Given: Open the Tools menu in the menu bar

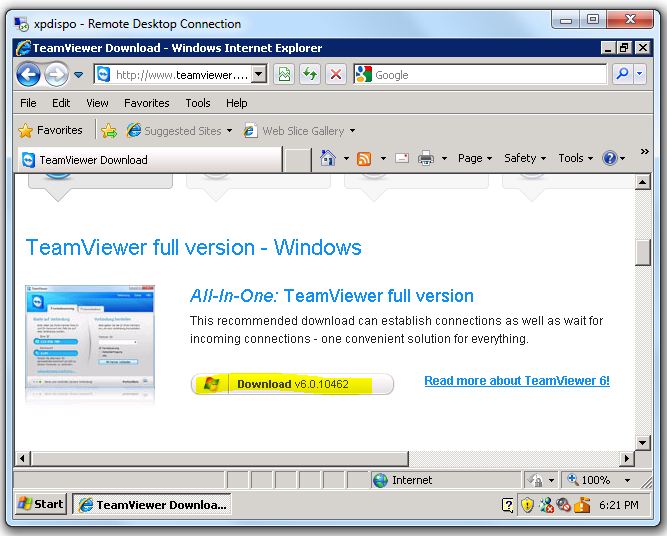Looking at the screenshot, I should 198,103.
